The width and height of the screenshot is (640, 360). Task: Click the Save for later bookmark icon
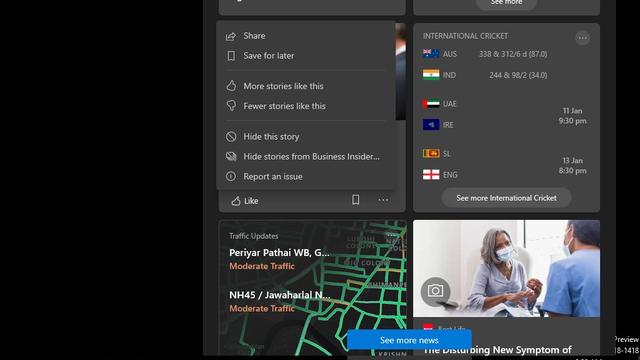pyautogui.click(x=231, y=56)
